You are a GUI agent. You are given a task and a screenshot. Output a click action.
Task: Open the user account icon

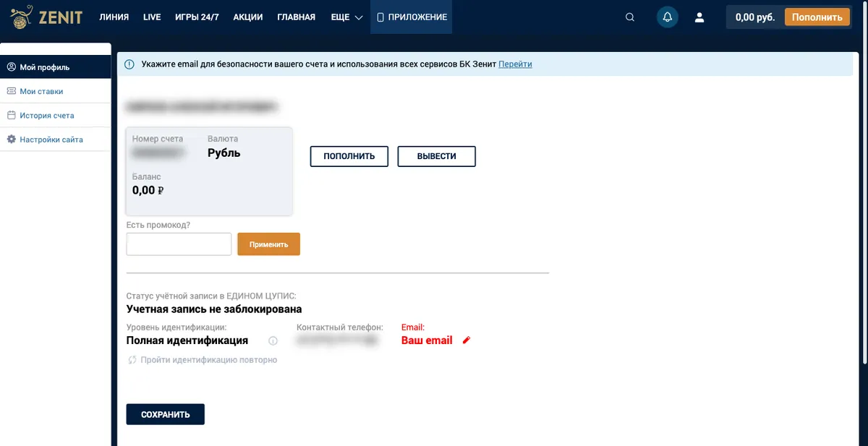coord(699,17)
